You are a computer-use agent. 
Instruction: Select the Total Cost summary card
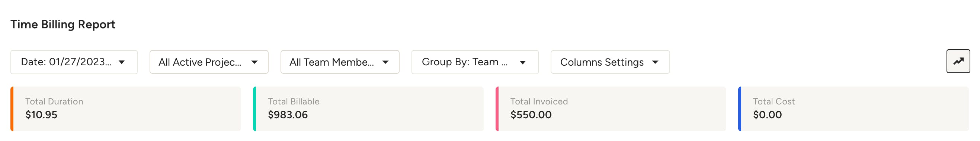(854, 109)
